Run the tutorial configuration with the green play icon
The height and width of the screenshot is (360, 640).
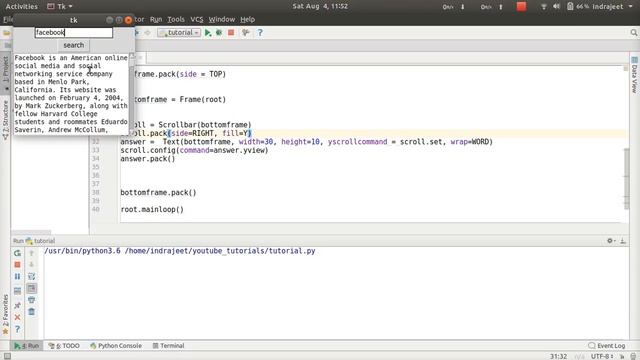pos(208,33)
